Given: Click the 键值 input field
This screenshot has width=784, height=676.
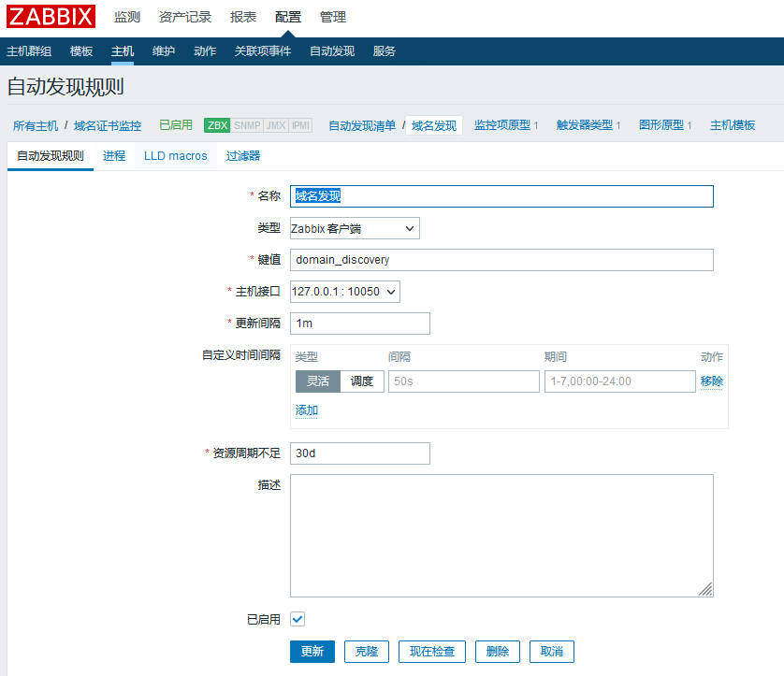Looking at the screenshot, I should pos(501,260).
